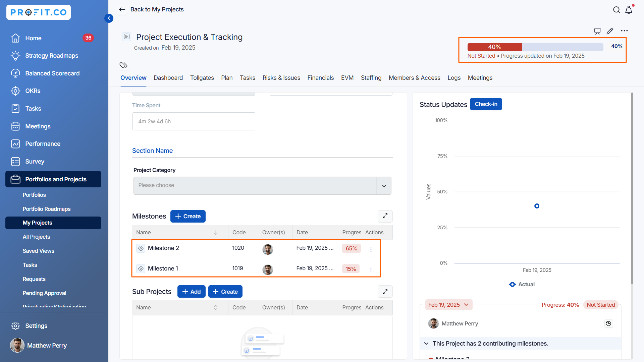Sort milestones by the Name column arrow
The width and height of the screenshot is (644, 362).
(x=216, y=232)
